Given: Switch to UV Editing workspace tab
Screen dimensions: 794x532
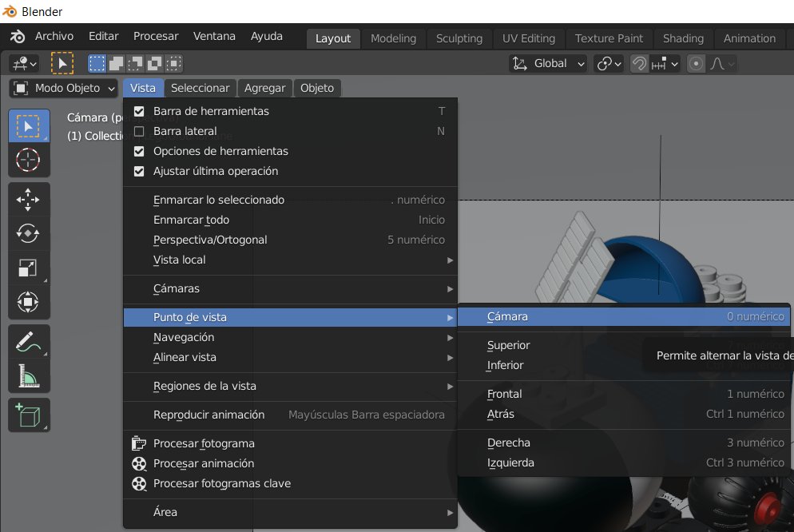Looking at the screenshot, I should pyautogui.click(x=529, y=38).
